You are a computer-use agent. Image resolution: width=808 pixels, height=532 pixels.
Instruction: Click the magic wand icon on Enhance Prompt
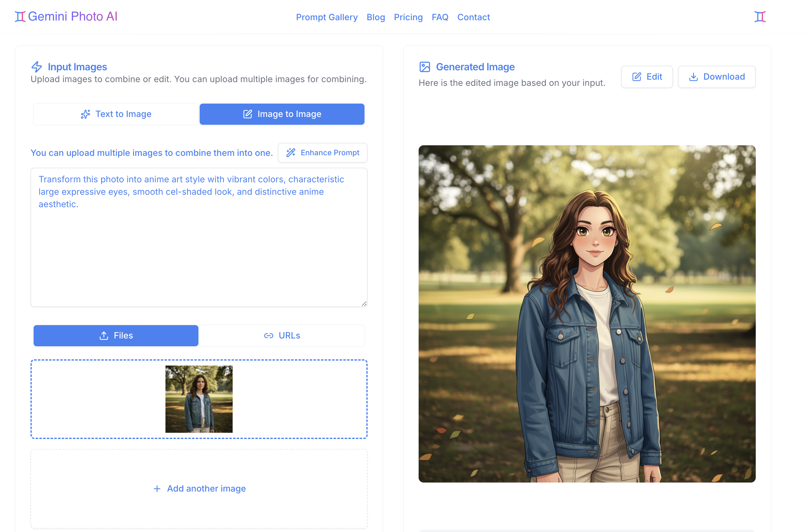(x=291, y=153)
